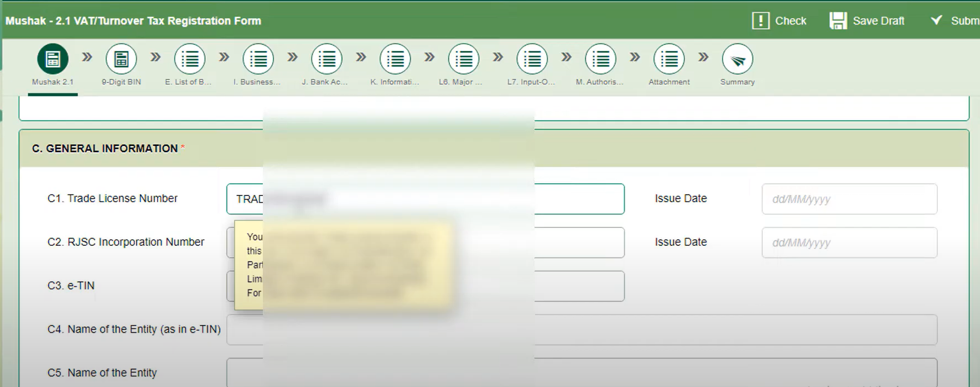Open the 9-Digit BIN step icon
This screenshot has height=387, width=980.
tap(121, 59)
